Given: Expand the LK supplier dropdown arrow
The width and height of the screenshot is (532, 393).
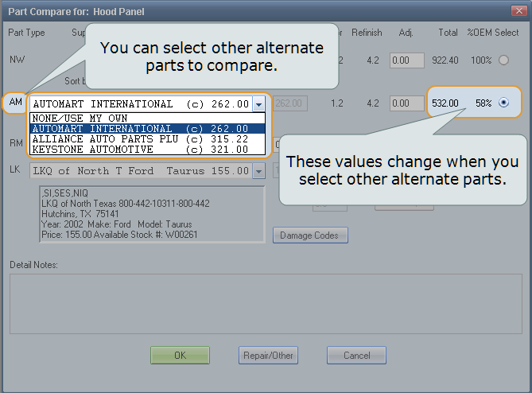Looking at the screenshot, I should coord(258,171).
